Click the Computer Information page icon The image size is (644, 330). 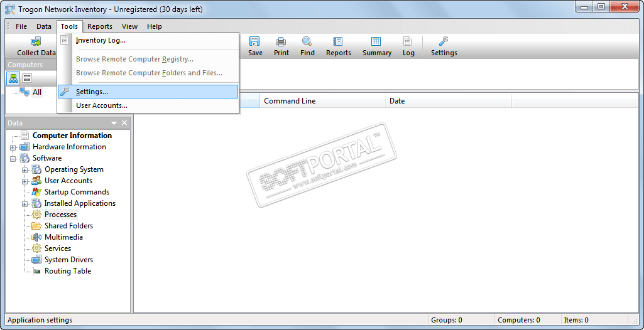click(25, 136)
